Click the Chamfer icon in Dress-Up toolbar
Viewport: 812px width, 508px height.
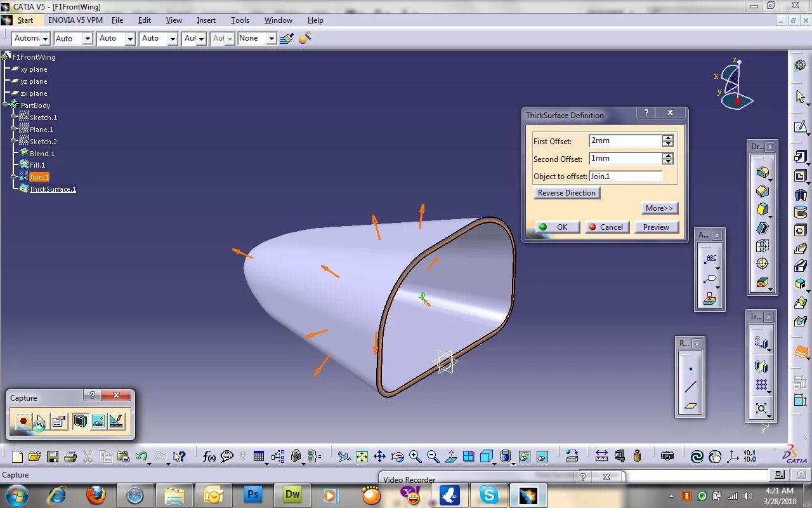[x=762, y=191]
